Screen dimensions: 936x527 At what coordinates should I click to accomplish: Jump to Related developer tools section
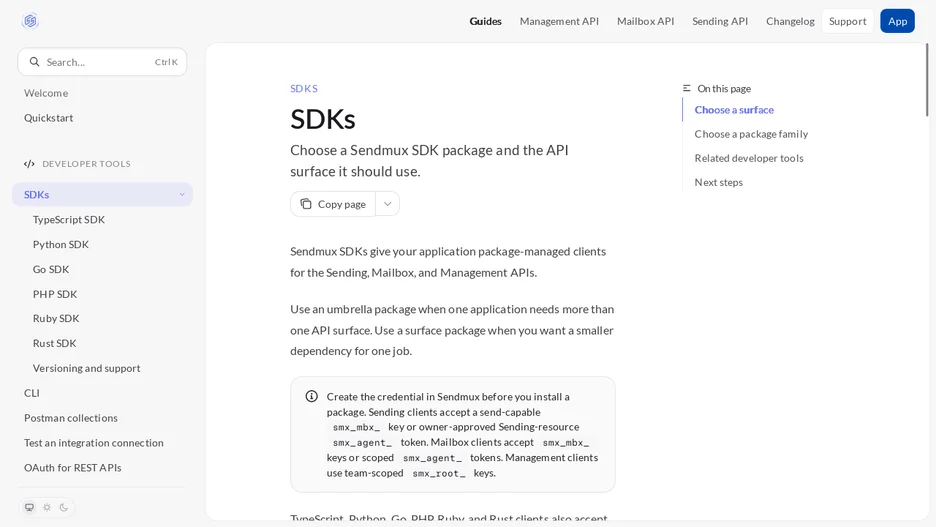(x=749, y=158)
